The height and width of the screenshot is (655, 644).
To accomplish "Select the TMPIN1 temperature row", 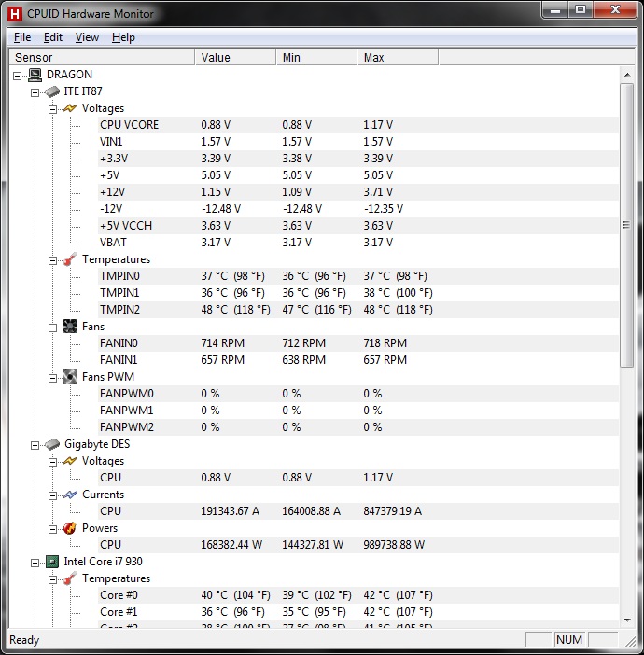I will coord(358,293).
